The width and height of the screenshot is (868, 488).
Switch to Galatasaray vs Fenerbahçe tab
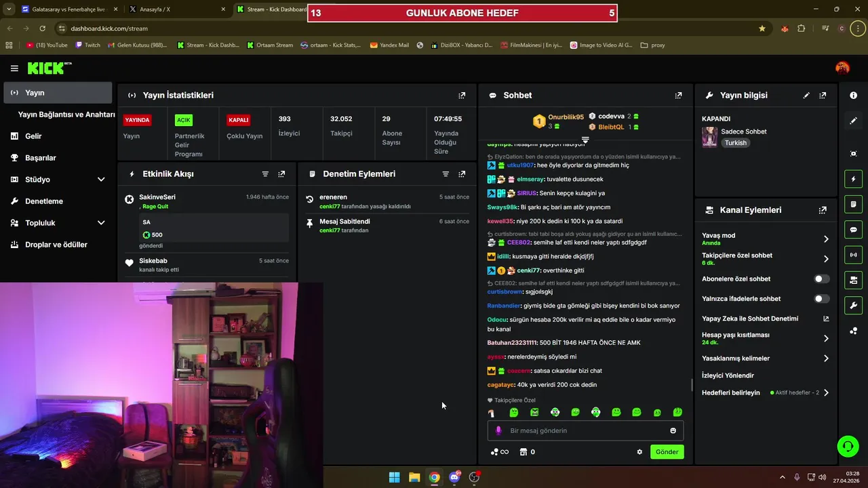pyautogui.click(x=68, y=9)
